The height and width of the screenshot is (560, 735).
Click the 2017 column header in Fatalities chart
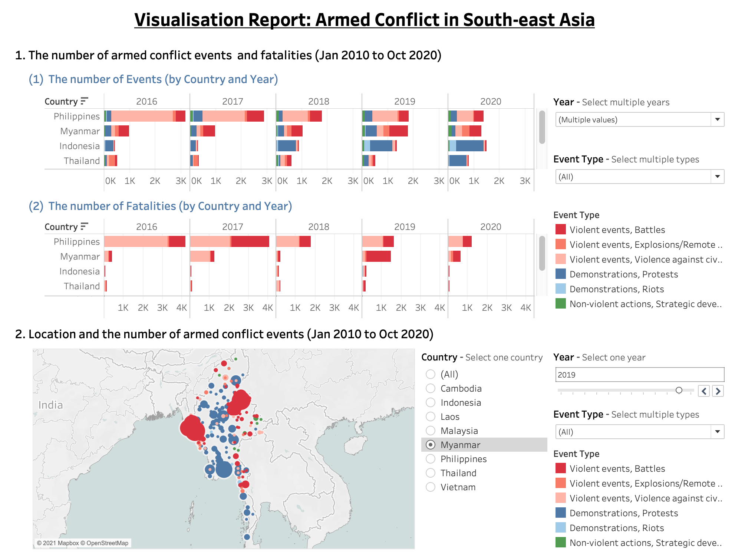coord(233,227)
